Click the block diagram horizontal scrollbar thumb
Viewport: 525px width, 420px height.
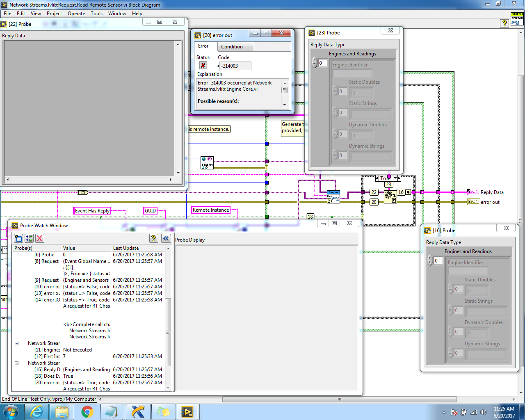click(339, 399)
